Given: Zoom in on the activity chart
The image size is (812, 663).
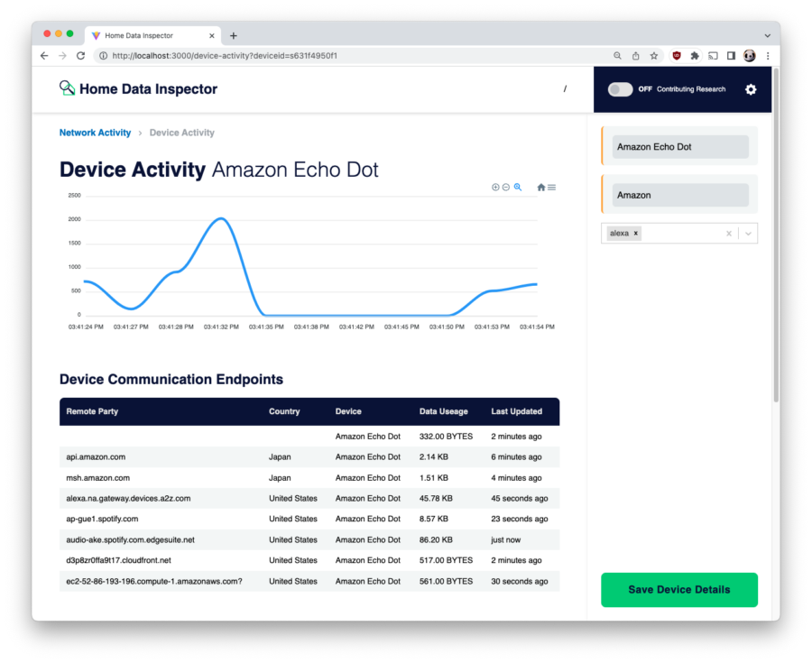Looking at the screenshot, I should [495, 188].
